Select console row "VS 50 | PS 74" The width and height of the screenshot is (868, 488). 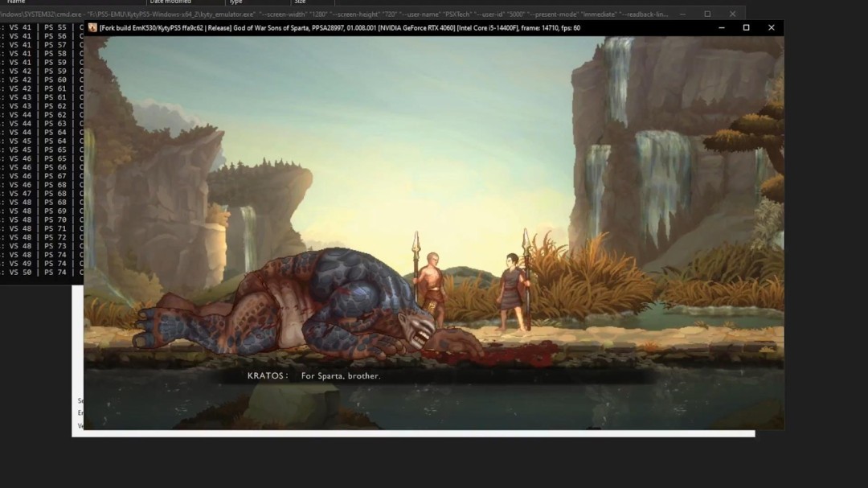42,273
